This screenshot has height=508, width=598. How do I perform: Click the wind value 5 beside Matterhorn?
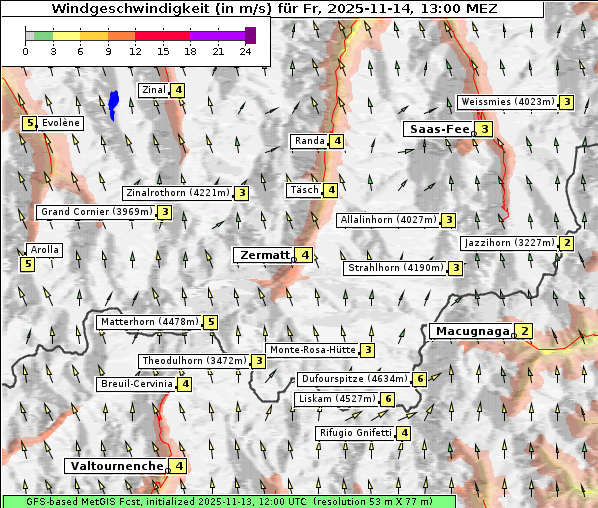click(211, 323)
